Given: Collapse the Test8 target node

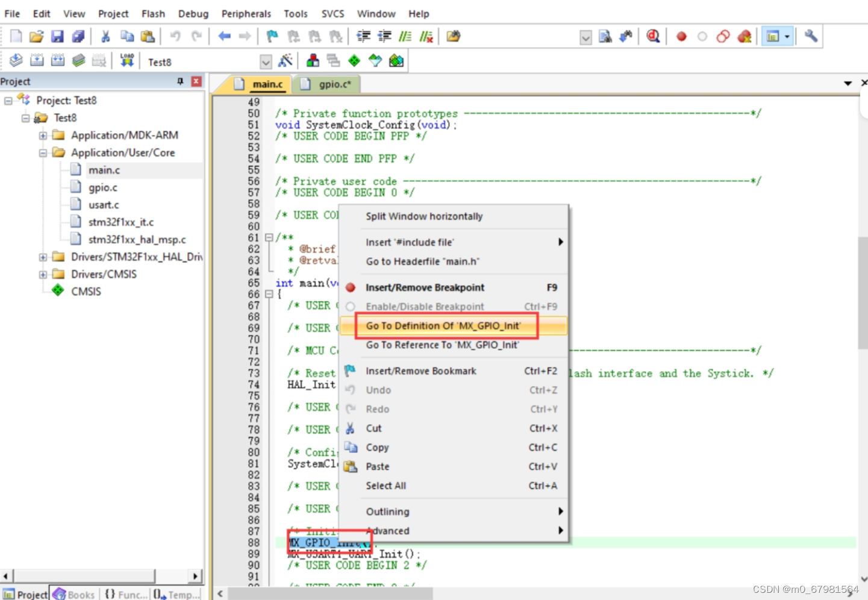Looking at the screenshot, I should [25, 118].
